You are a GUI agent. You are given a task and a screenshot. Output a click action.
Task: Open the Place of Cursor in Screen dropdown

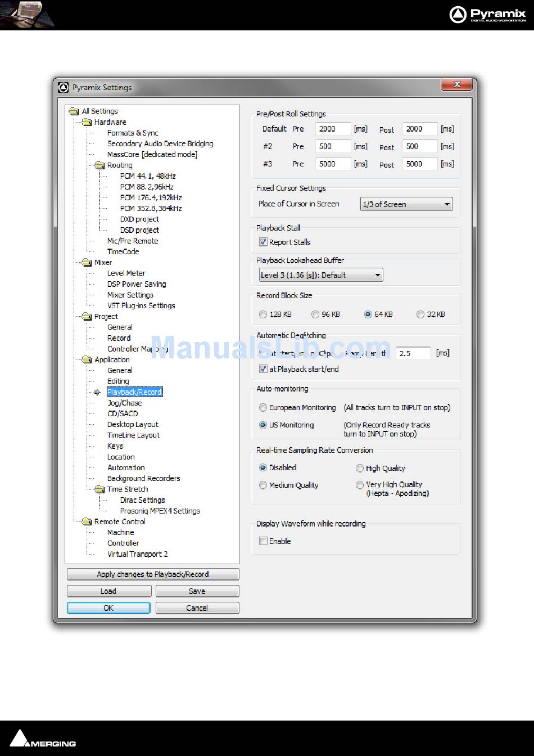[x=406, y=204]
